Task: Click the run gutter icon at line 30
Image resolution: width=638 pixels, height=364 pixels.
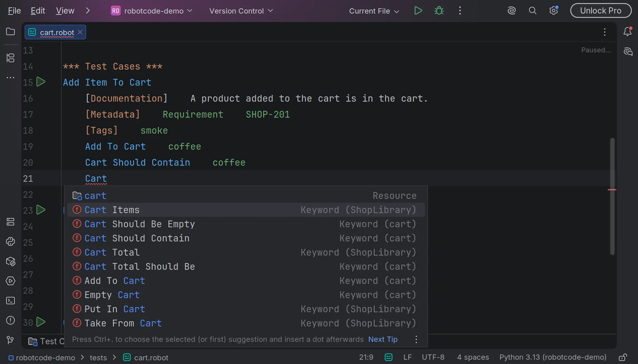Action: point(41,322)
